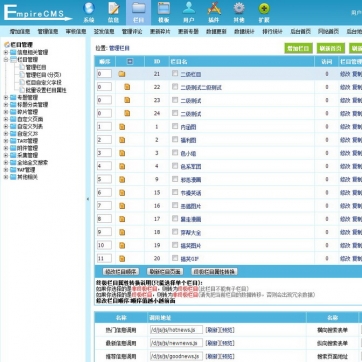Image resolution: width=362 pixels, height=362 pixels.
Task: Expand the 专题管理 tree node
Action: tap(6, 97)
